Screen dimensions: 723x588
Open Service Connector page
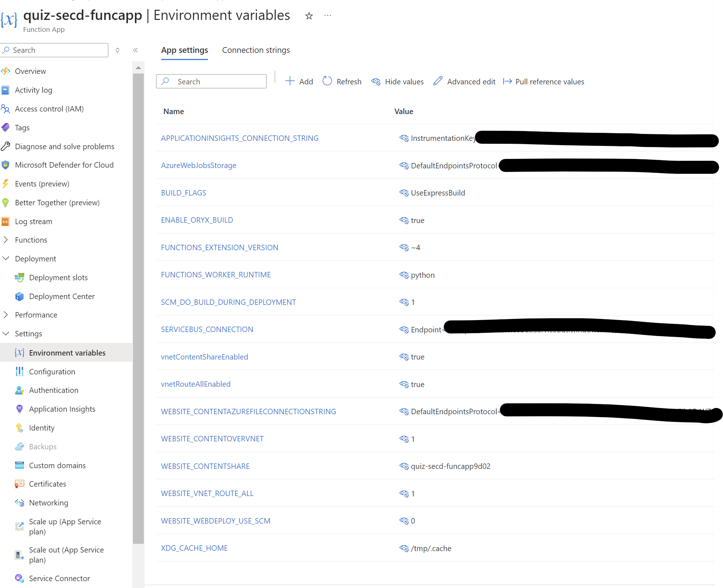[x=59, y=578]
